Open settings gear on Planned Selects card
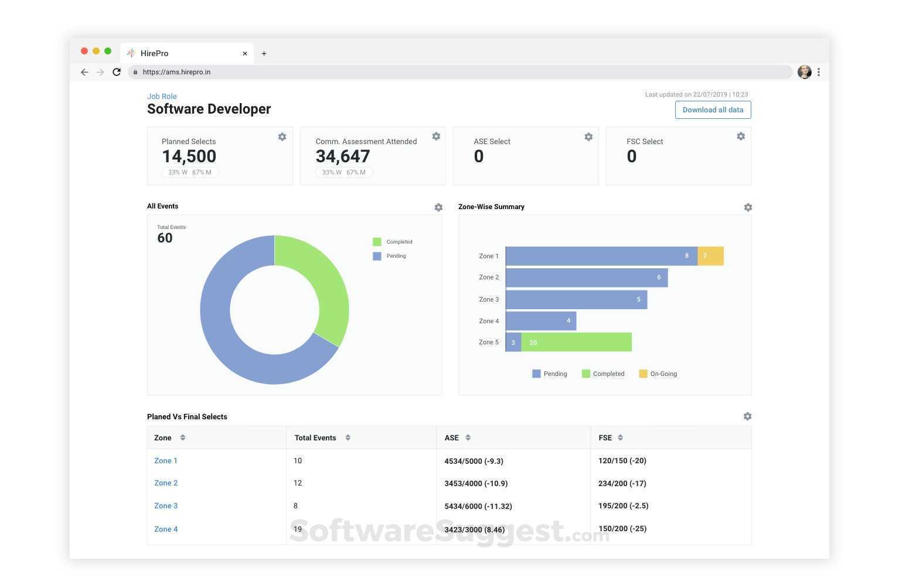The width and height of the screenshot is (899, 588). pos(282,136)
